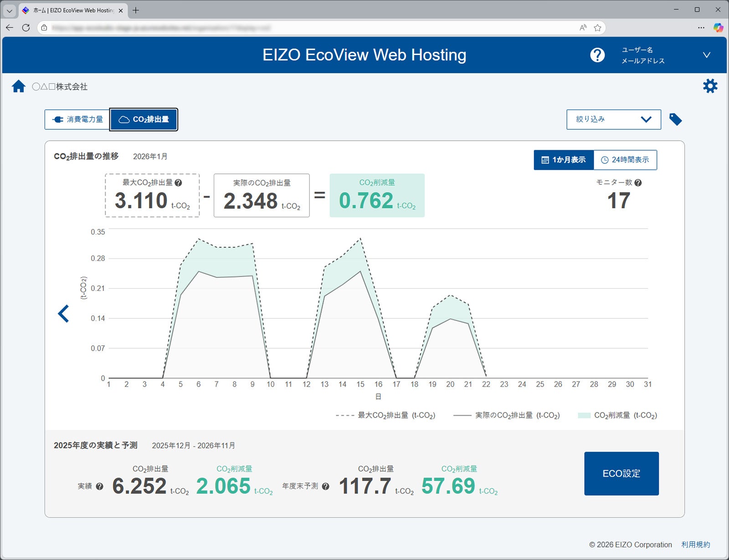The image size is (729, 560).
Task: Click help icon beside モニター数
Action: [638, 183]
